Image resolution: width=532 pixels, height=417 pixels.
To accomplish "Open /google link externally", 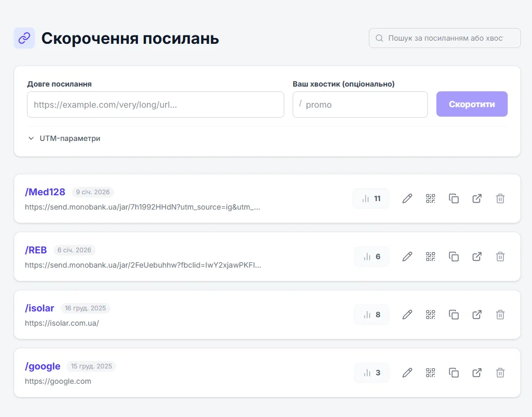I will click(477, 373).
